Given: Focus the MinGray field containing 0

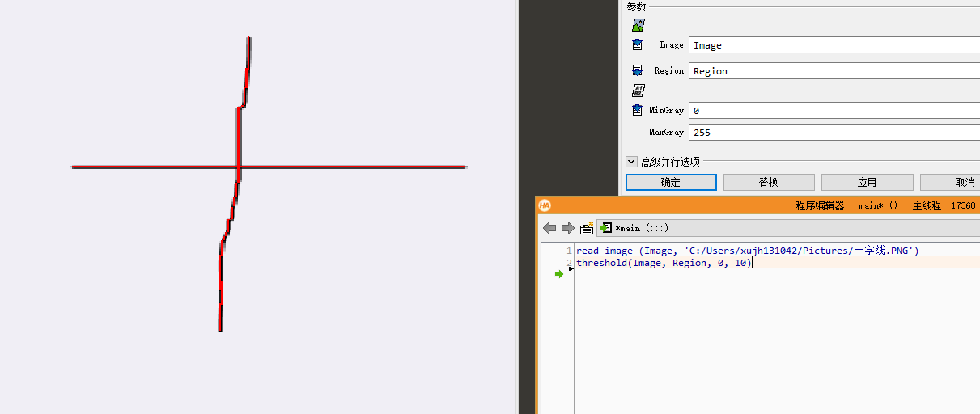Looking at the screenshot, I should 834,110.
